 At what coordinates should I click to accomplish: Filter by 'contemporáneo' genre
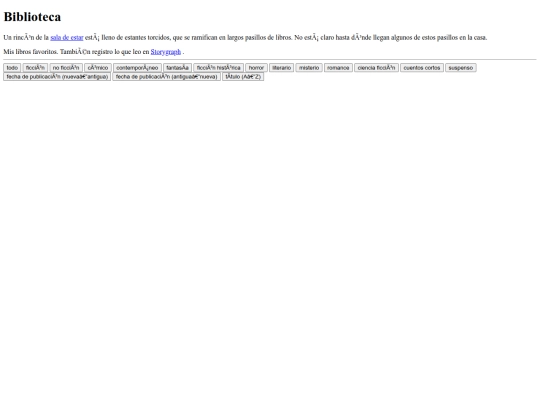tap(137, 68)
